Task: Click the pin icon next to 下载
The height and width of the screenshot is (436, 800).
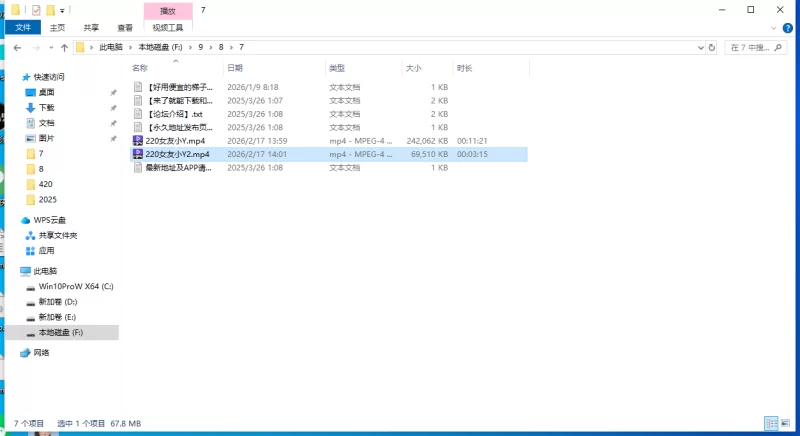Action: [x=113, y=108]
